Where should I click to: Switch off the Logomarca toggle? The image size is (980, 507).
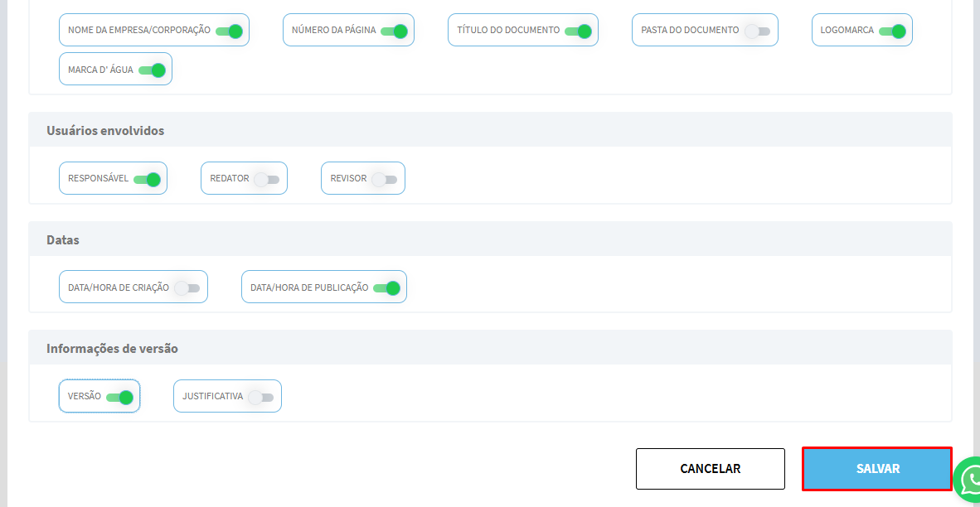[x=891, y=31]
